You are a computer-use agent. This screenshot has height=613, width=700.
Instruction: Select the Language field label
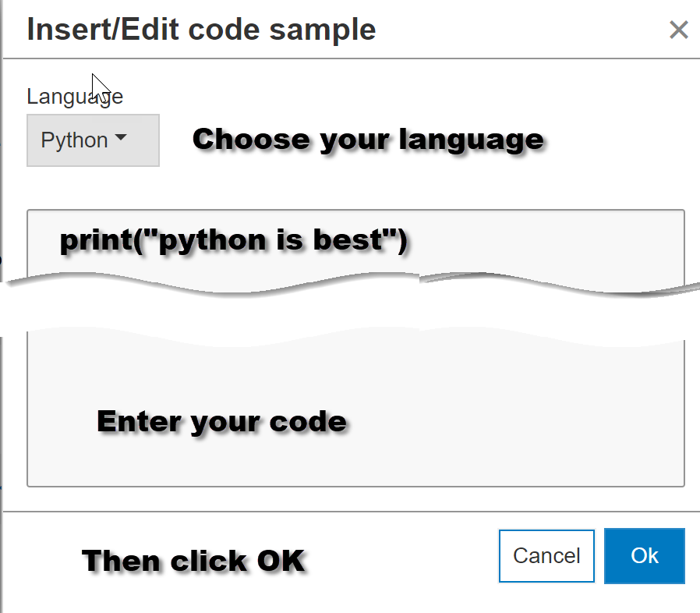[75, 95]
